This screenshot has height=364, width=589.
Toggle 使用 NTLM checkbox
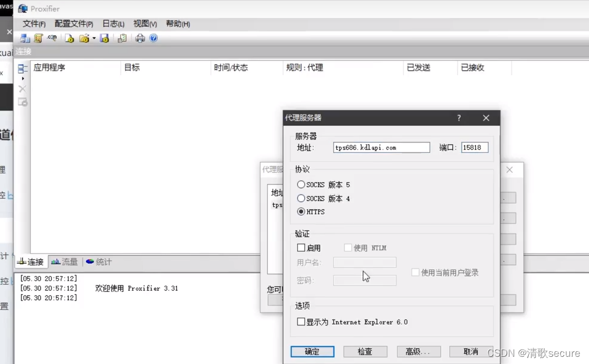coord(348,247)
